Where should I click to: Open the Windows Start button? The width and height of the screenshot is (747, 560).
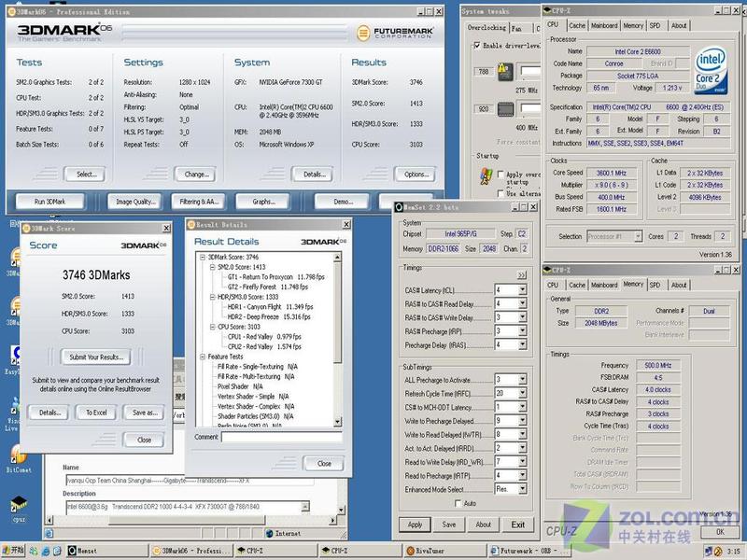tap(13, 551)
